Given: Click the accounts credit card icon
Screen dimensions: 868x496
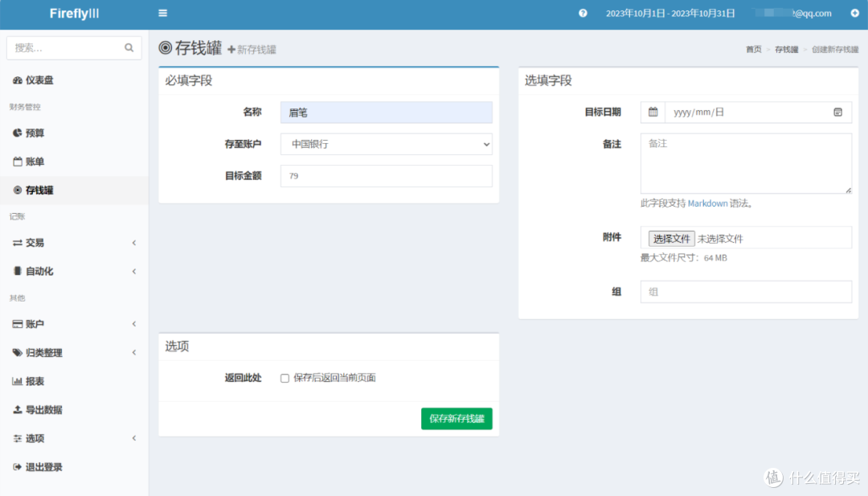Looking at the screenshot, I should click(x=17, y=324).
